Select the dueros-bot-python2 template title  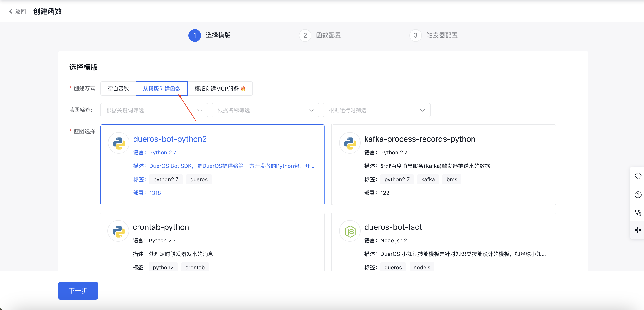click(x=170, y=139)
